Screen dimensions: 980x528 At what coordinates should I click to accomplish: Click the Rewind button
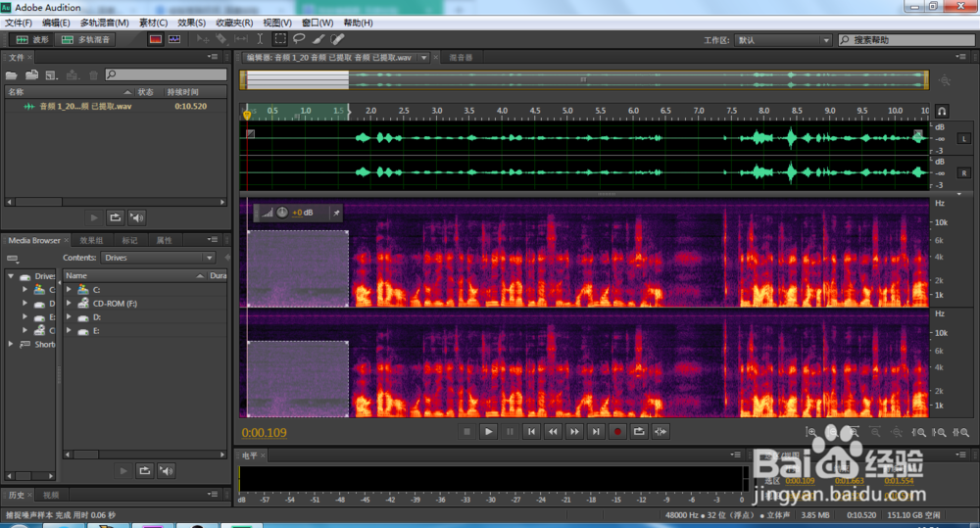coord(553,431)
